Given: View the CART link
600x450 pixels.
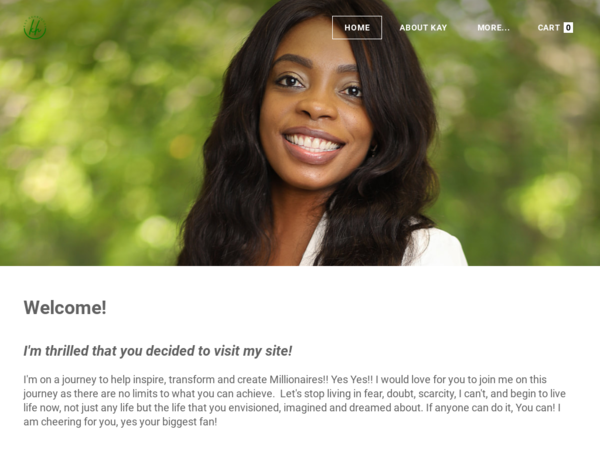Looking at the screenshot, I should (549, 28).
